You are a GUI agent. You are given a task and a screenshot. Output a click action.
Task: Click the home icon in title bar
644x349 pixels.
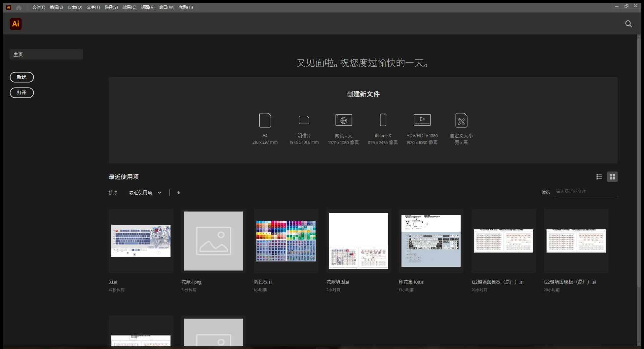(x=19, y=7)
